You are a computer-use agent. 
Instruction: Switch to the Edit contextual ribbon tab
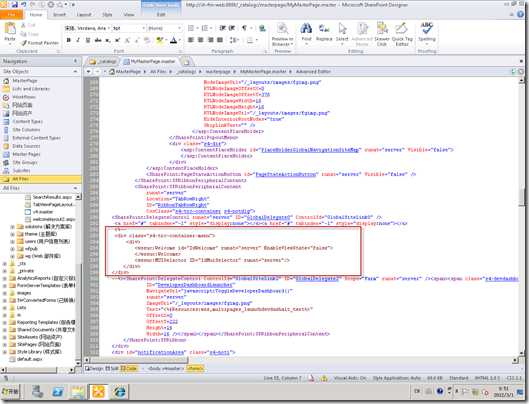[161, 15]
